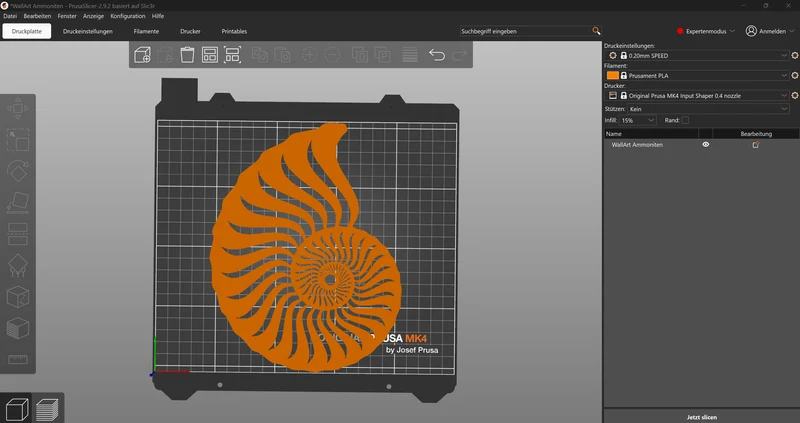Click the Split to objects icon
This screenshot has height=423, width=800.
tap(360, 55)
